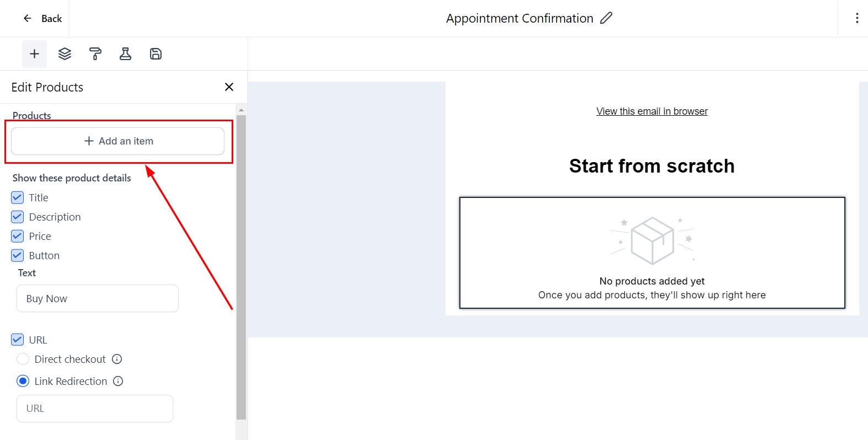The width and height of the screenshot is (868, 440).
Task: Open the flask test icon
Action: tap(126, 54)
